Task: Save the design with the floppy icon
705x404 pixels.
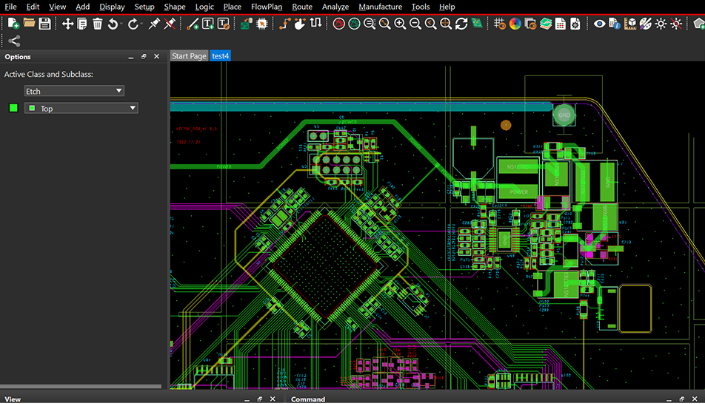Action: [x=45, y=23]
